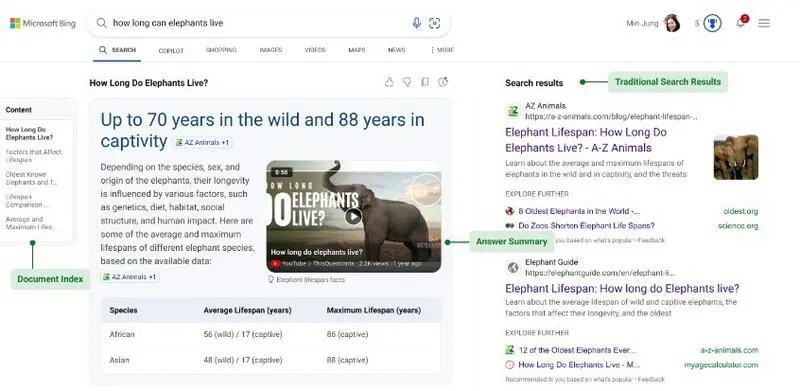800x391 pixels.
Task: Expand AZ Animals +1 citation beside headline
Action: click(x=202, y=142)
